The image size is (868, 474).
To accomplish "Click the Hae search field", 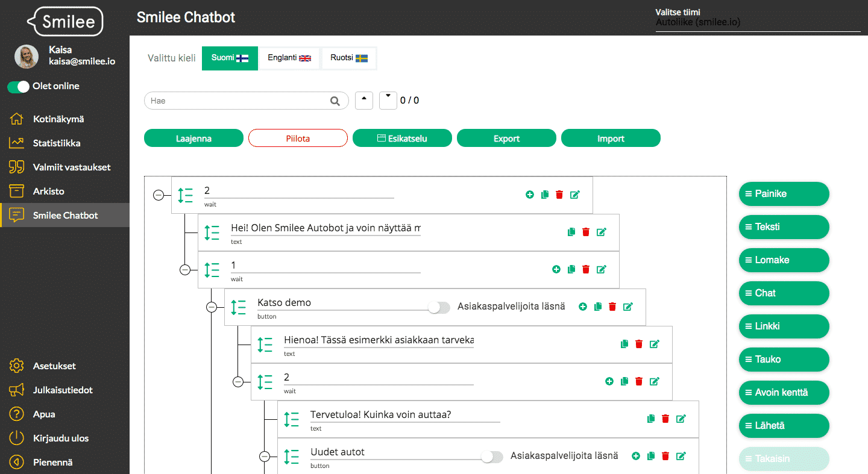I will click(x=246, y=101).
